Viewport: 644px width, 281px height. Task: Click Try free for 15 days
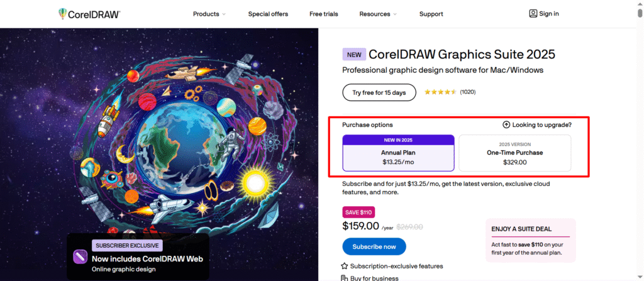click(379, 92)
